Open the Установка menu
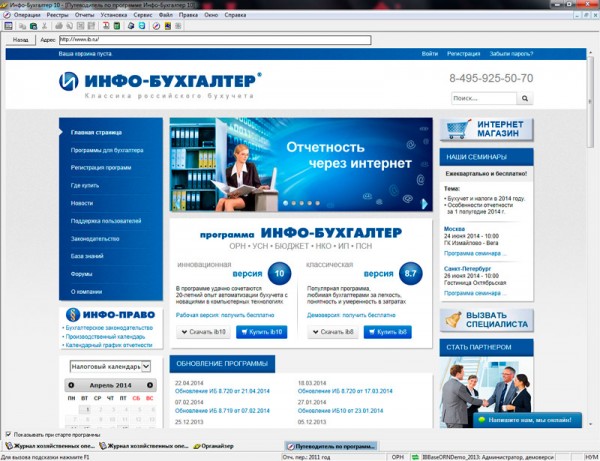Screen dimensions: 600x461 pos(114,15)
